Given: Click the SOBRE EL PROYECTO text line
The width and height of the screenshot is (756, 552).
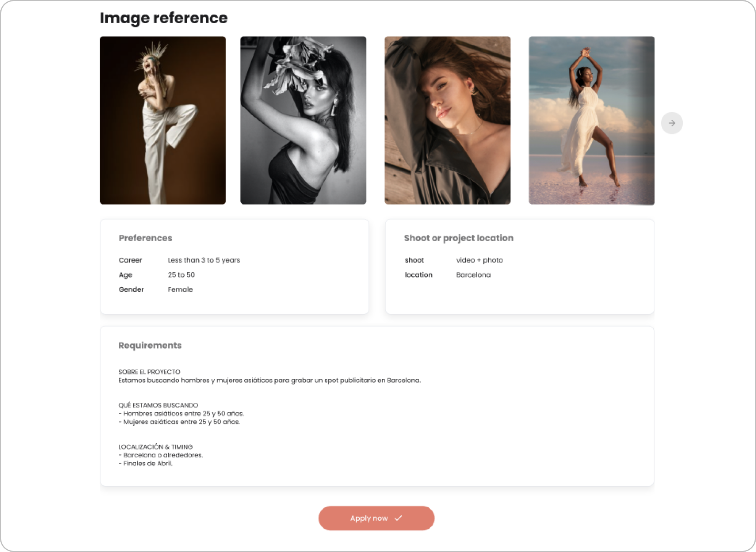Looking at the screenshot, I should (x=149, y=372).
